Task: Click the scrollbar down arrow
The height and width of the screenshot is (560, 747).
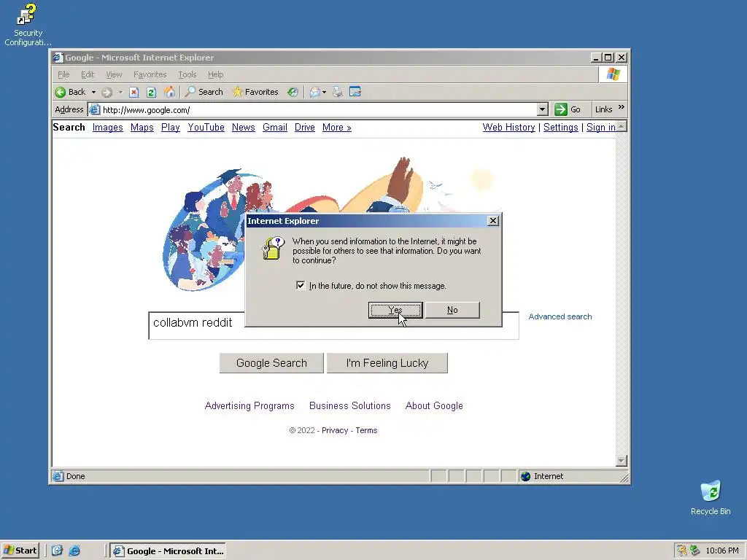Action: [x=622, y=461]
